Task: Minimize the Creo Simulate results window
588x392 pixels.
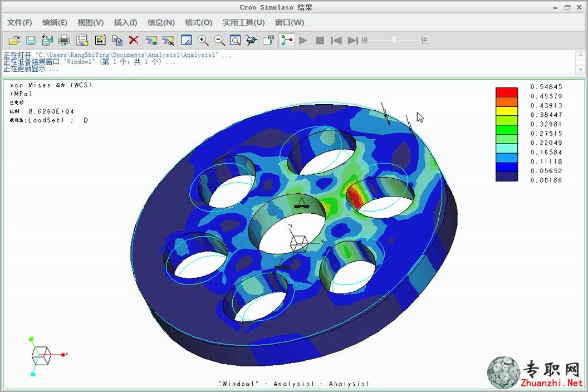Action: point(555,7)
